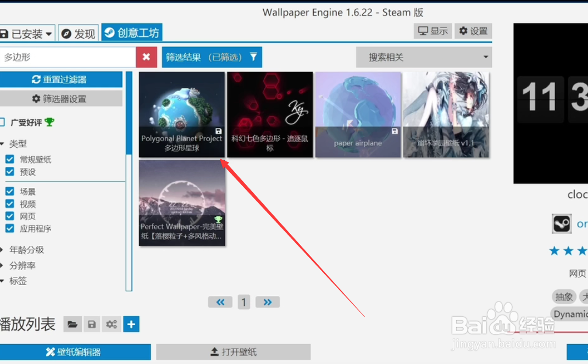Uncheck the 预设 checkbox
This screenshot has height=364, width=588.
click(x=10, y=172)
